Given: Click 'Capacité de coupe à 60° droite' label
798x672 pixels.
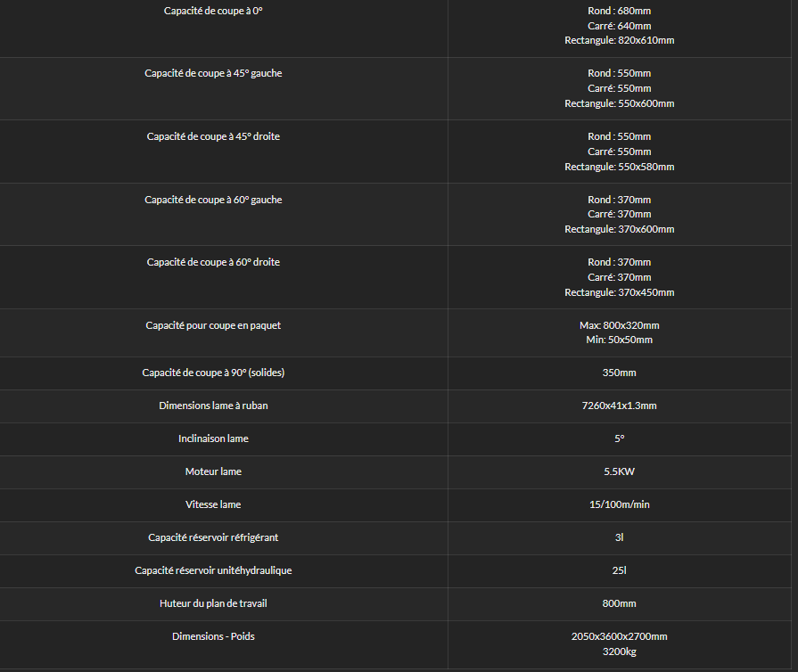Looking at the screenshot, I should pos(213,262).
